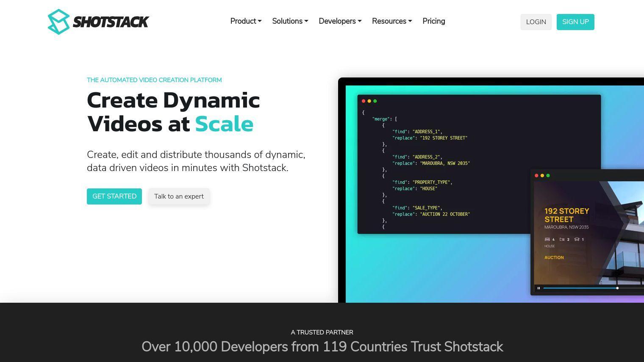Open the Product dropdown menu

(x=246, y=21)
